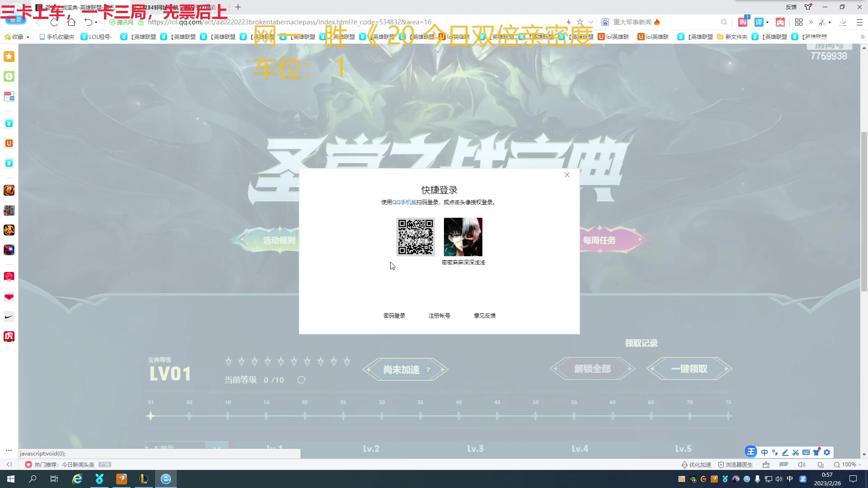Open 意见反馈 feedback link

(x=485, y=315)
